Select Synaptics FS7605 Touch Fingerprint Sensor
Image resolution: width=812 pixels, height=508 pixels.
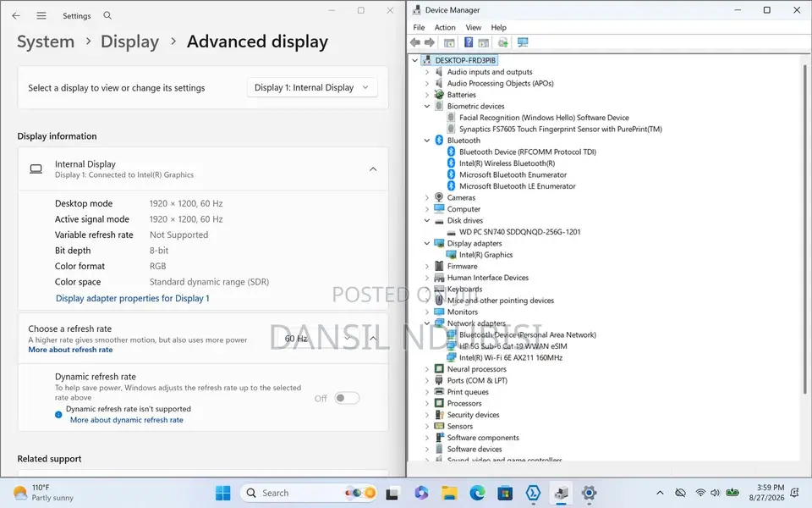click(x=560, y=129)
